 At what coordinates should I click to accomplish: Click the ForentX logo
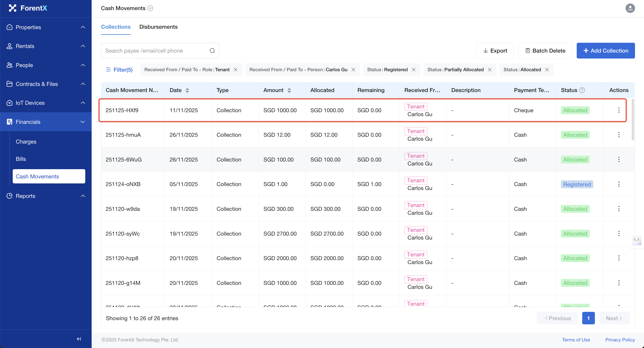pos(28,8)
